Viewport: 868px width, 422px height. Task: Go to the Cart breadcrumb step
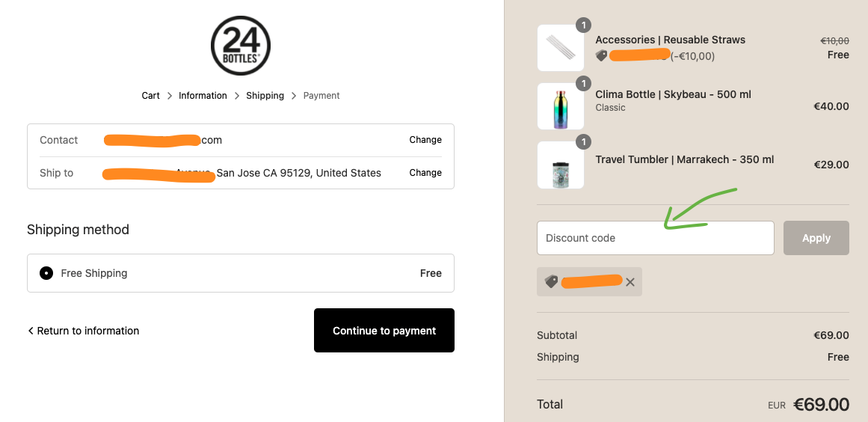tap(151, 96)
